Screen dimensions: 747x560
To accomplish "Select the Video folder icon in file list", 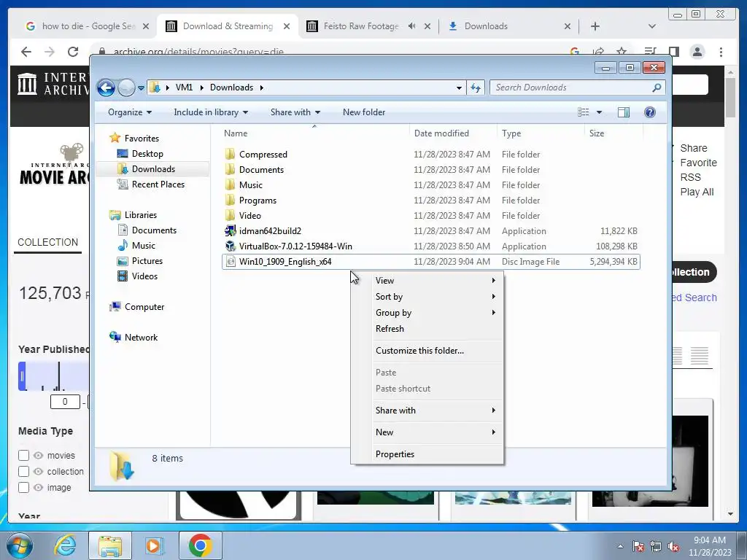I will (x=230, y=215).
